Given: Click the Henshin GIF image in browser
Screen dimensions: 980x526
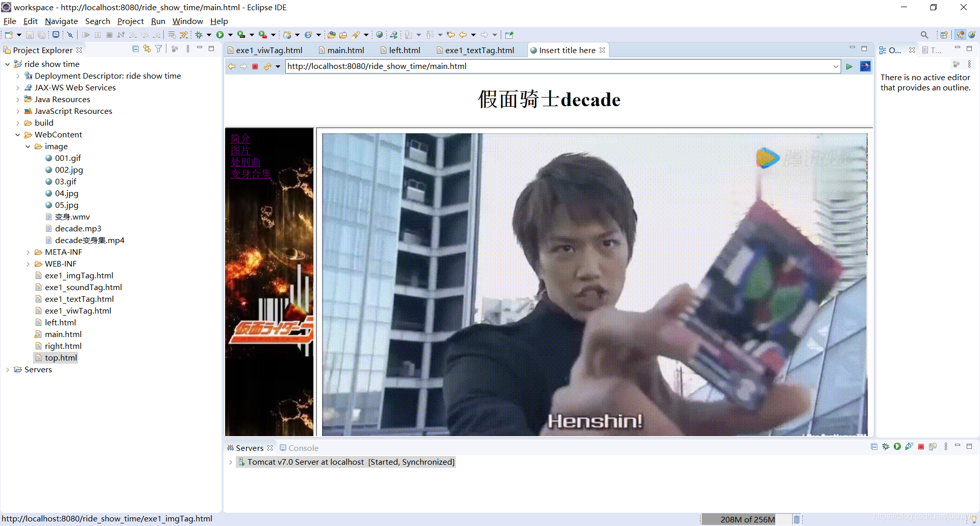Looking at the screenshot, I should (595, 284).
